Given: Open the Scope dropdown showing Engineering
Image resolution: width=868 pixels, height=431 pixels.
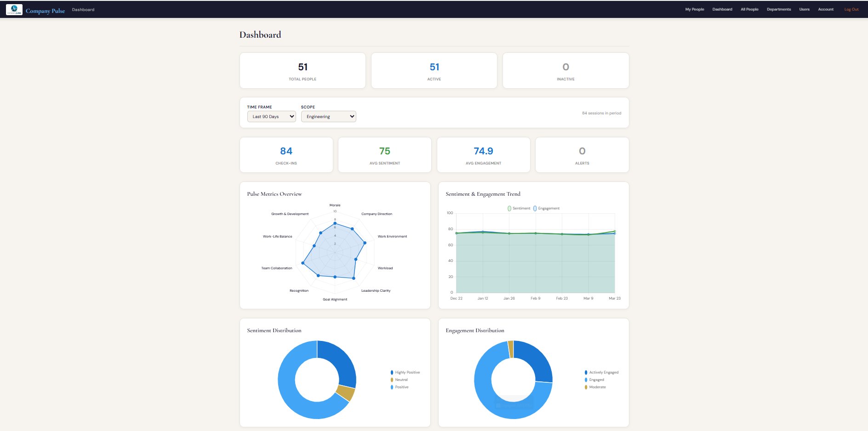Looking at the screenshot, I should [x=328, y=116].
